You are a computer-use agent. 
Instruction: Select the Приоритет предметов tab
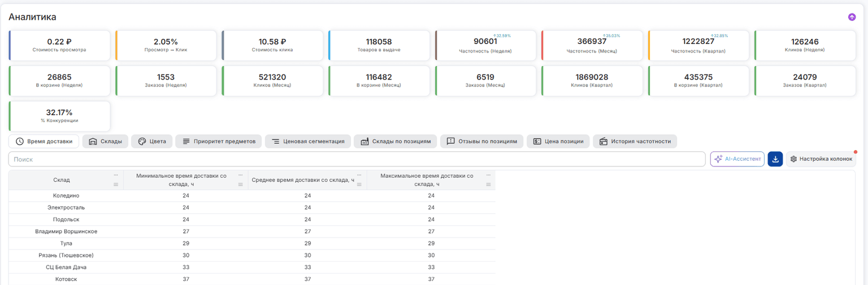click(219, 141)
